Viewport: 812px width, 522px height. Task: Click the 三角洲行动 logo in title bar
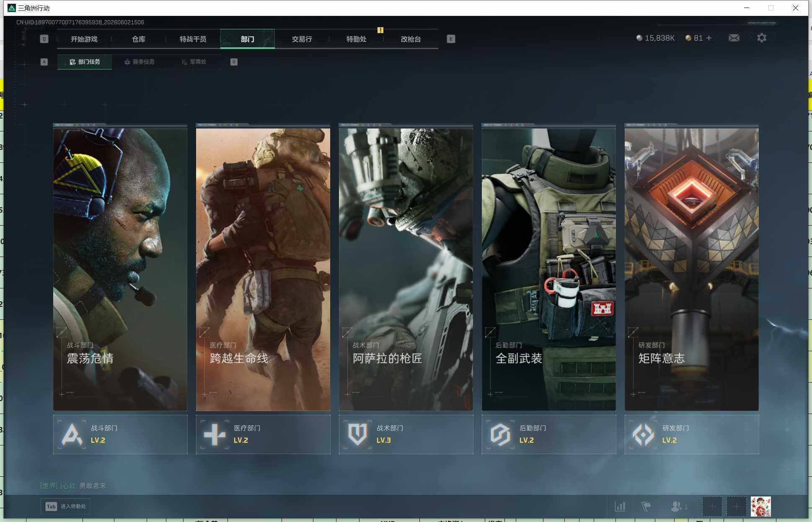[x=12, y=8]
